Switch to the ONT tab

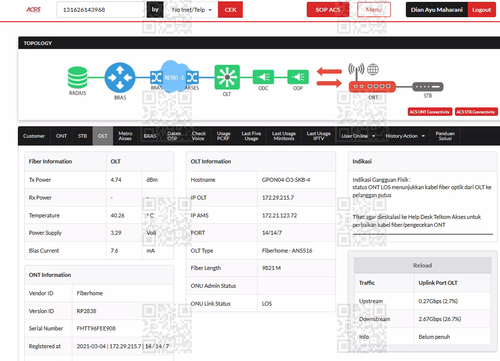[61, 136]
